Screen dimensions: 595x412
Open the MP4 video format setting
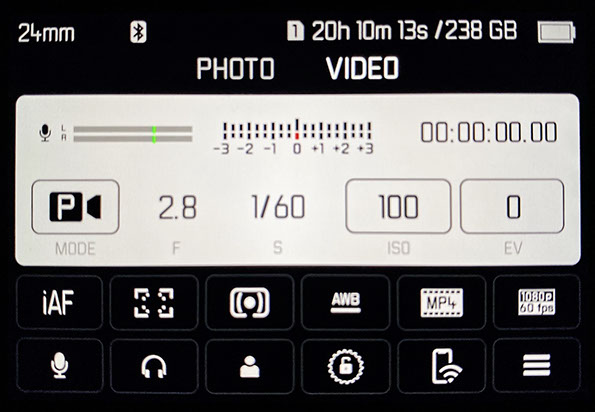pyautogui.click(x=441, y=302)
